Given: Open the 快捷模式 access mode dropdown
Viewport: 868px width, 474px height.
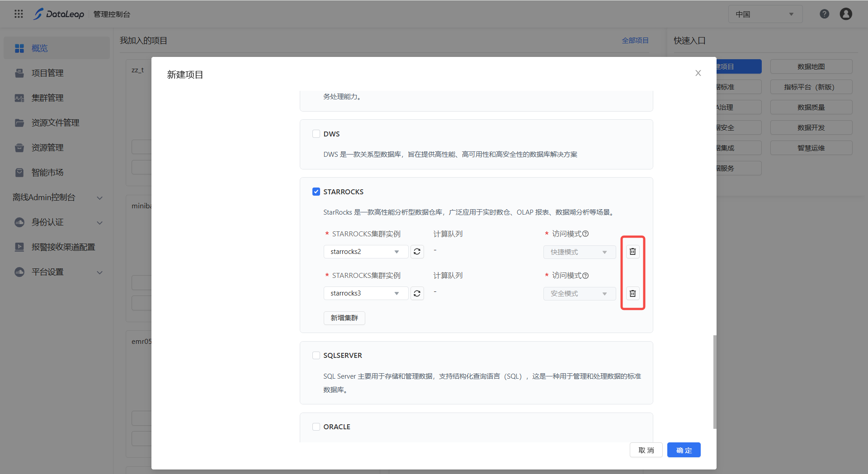Looking at the screenshot, I should [580, 252].
